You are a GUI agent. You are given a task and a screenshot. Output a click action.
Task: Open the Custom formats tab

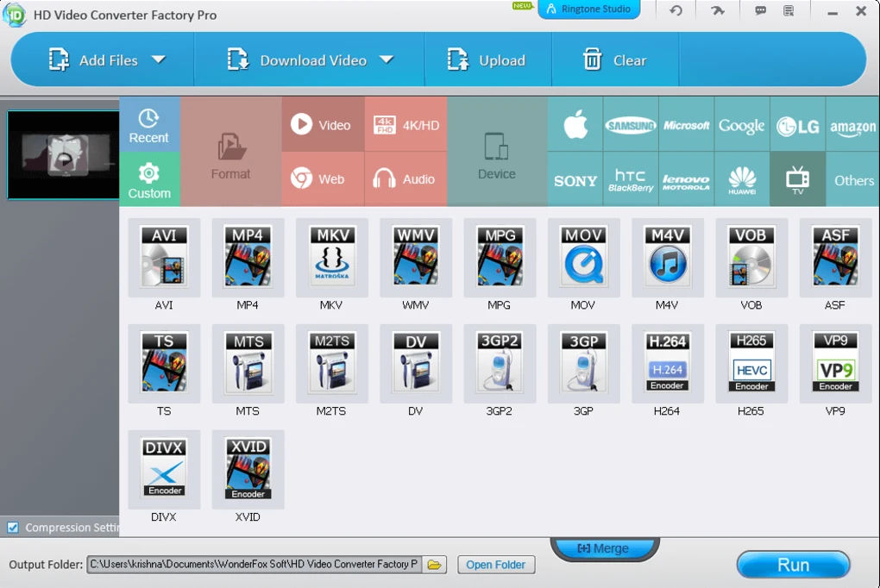pos(149,180)
